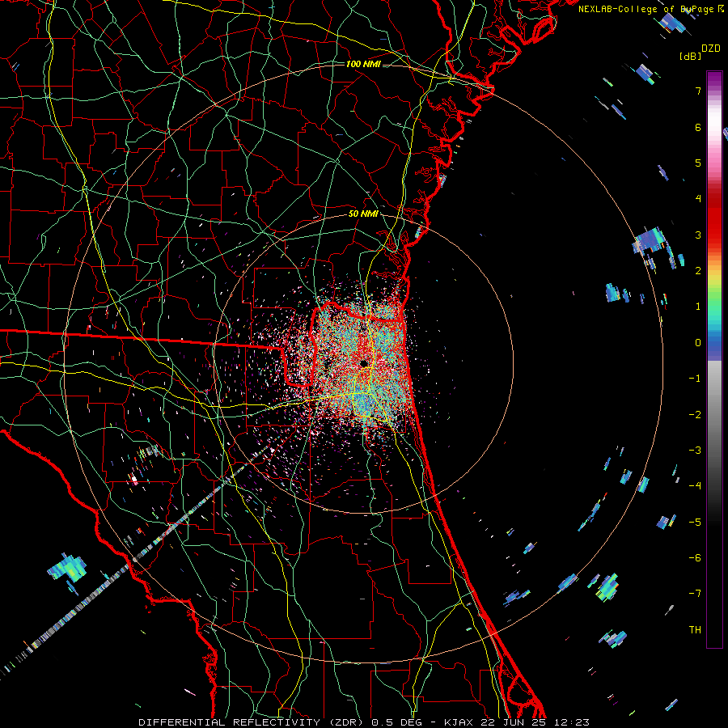Click the "6" tick on color scale
The width and height of the screenshot is (728, 728).
[x=698, y=127]
